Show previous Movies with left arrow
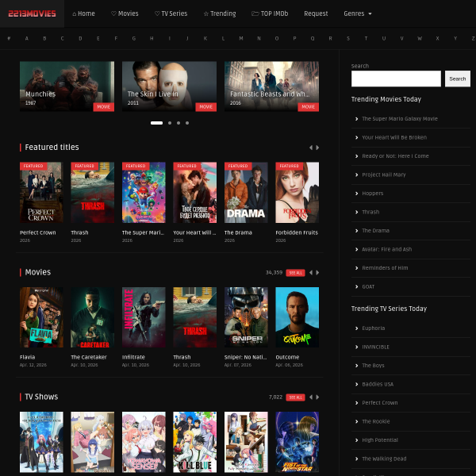476x476 pixels. pyautogui.click(x=311, y=273)
